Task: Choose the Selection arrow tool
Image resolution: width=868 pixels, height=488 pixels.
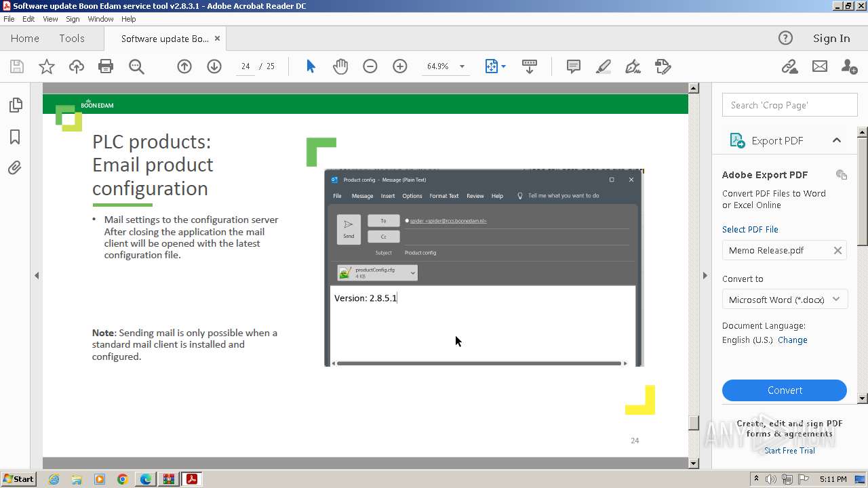Action: [311, 66]
